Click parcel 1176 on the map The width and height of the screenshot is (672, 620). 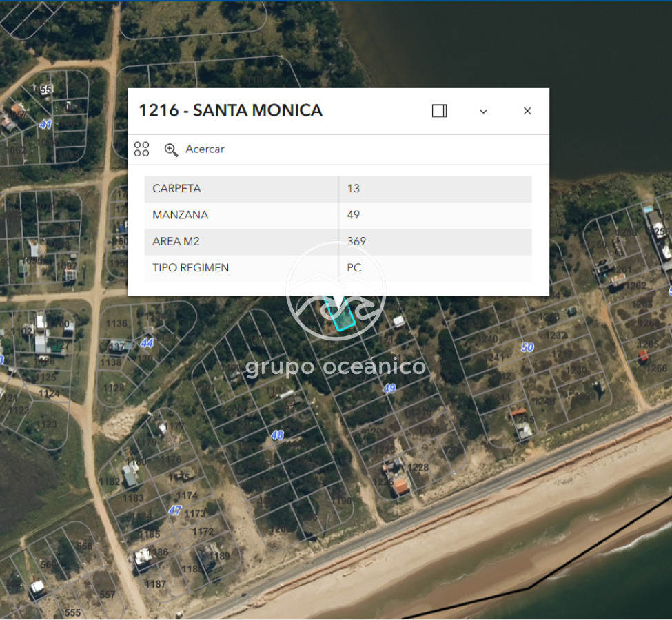[x=171, y=459]
